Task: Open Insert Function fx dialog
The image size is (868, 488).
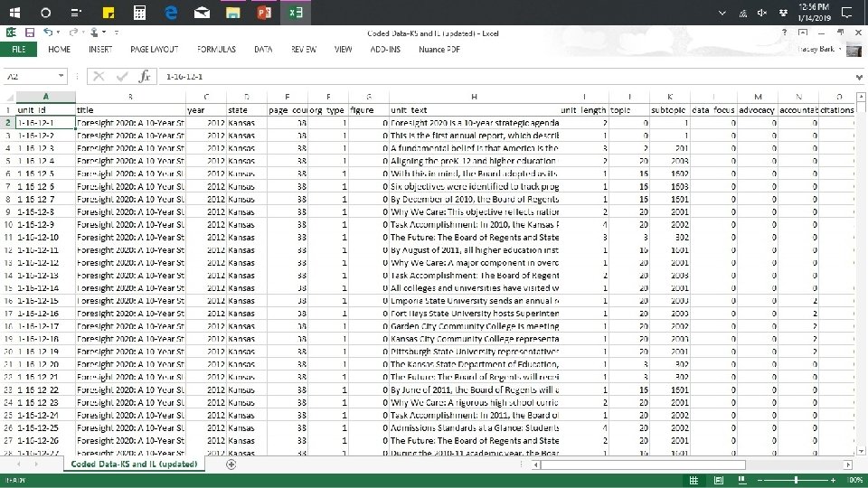Action: tap(145, 76)
